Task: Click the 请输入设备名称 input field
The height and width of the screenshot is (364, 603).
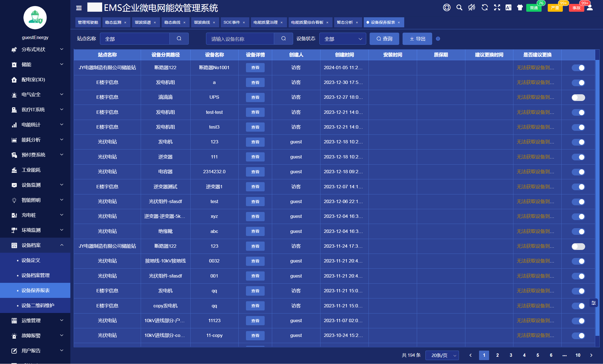Action: (x=240, y=39)
